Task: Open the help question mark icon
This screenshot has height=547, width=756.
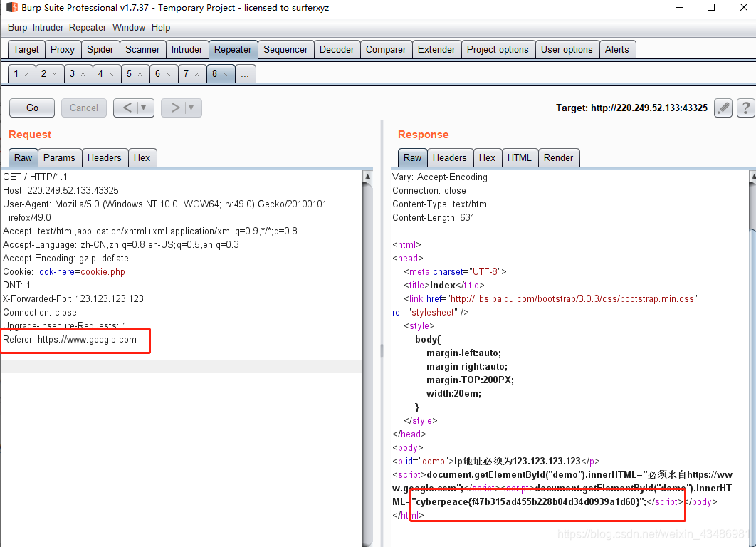Action: pos(745,108)
